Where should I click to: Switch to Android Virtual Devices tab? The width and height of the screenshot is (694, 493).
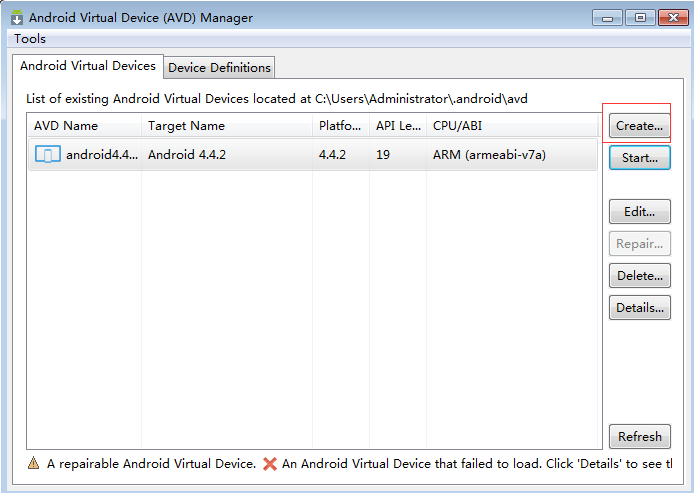tap(88, 66)
